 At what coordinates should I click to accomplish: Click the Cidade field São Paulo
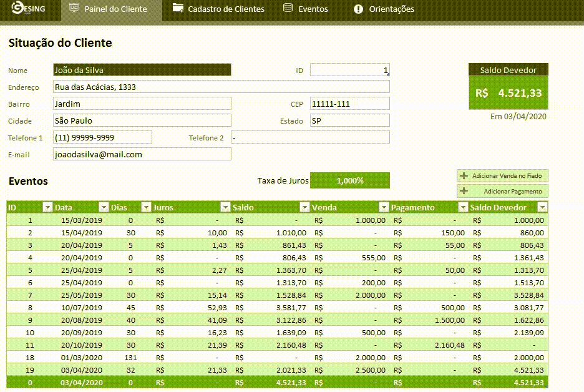tap(142, 120)
